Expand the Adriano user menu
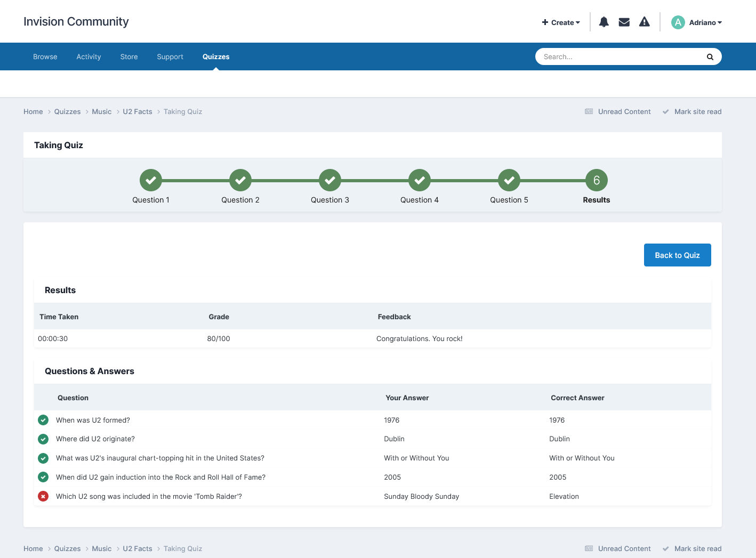Viewport: 756px width, 558px height. pyautogui.click(x=705, y=22)
